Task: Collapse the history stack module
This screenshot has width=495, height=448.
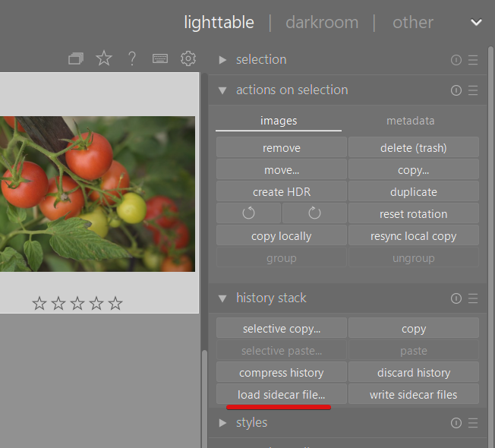Action: click(x=222, y=298)
